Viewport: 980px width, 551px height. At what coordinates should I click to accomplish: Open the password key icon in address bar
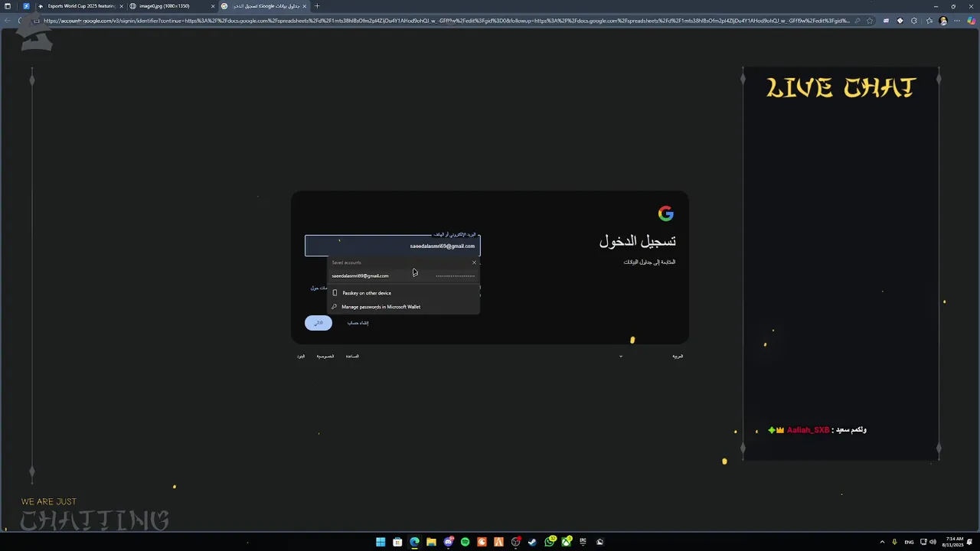tap(857, 21)
